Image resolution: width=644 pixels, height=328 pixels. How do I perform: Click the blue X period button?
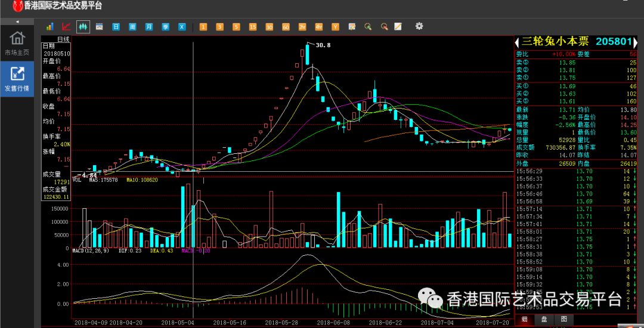point(182,27)
